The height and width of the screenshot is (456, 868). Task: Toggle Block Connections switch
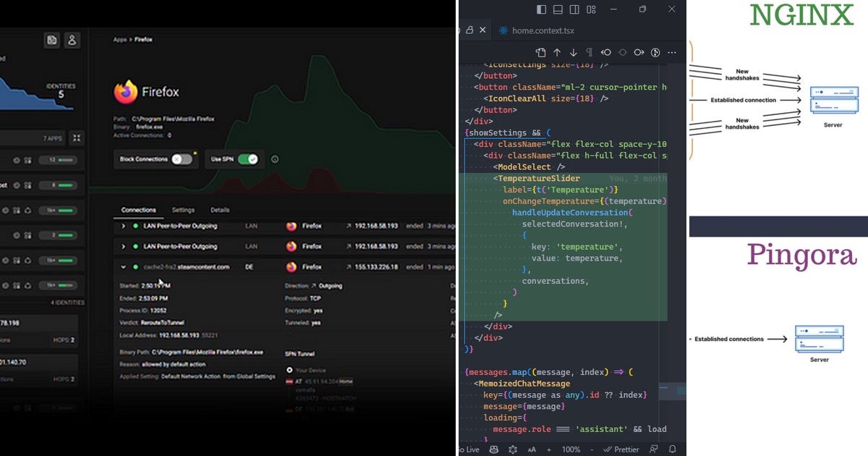182,159
